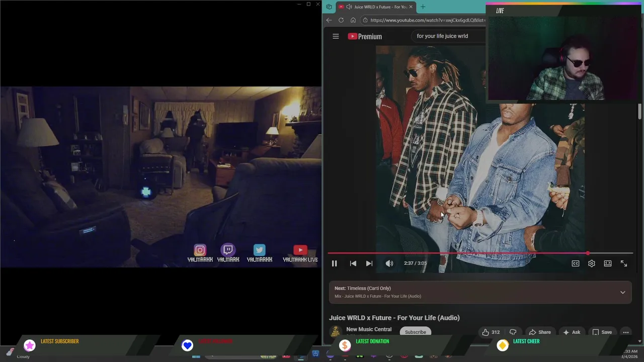644x362 pixels.
Task: Open a new browser tab
Action: 423,7
